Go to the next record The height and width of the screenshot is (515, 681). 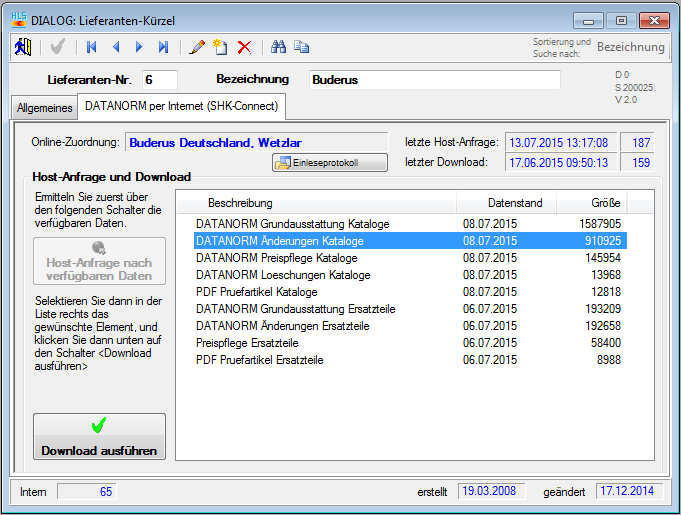point(139,47)
